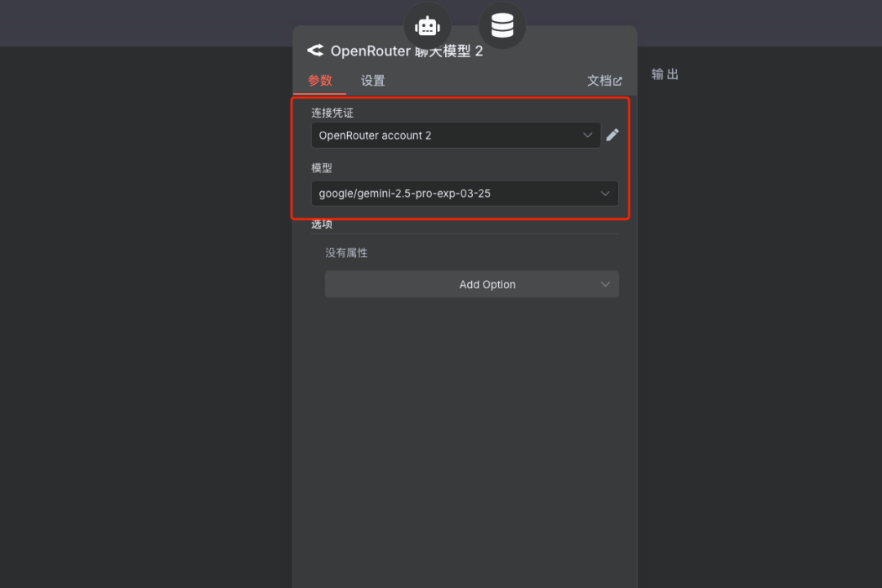Open the OpenRouter account 2 credential dropdown

tap(456, 135)
